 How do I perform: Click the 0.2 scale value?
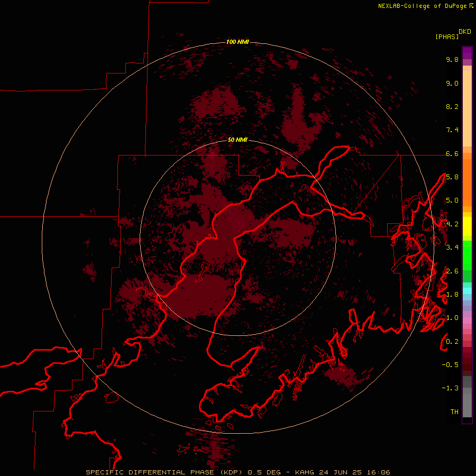pos(452,342)
